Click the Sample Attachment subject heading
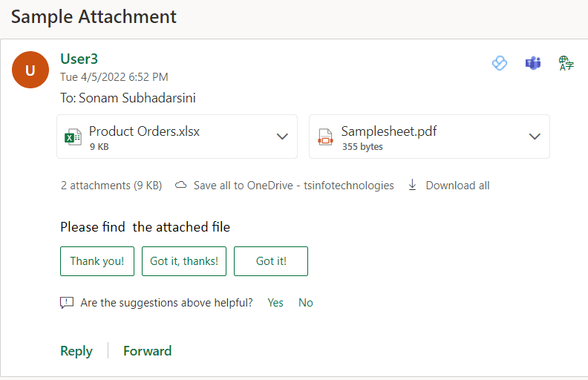Image resolution: width=588 pixels, height=380 pixels. click(x=94, y=17)
